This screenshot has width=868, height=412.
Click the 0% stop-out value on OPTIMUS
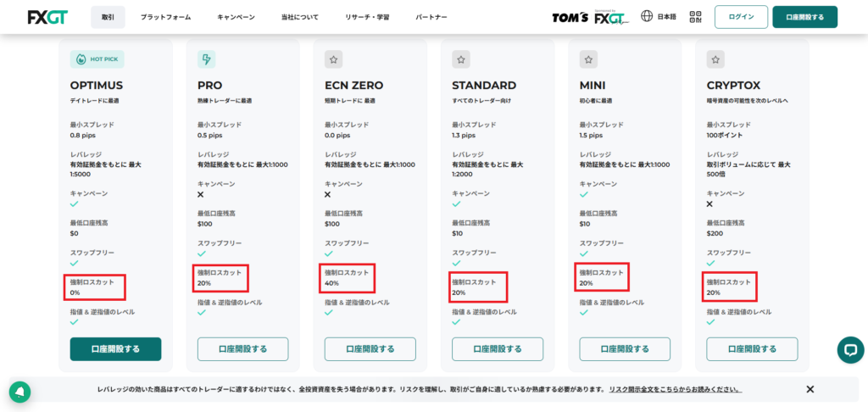[x=75, y=292]
